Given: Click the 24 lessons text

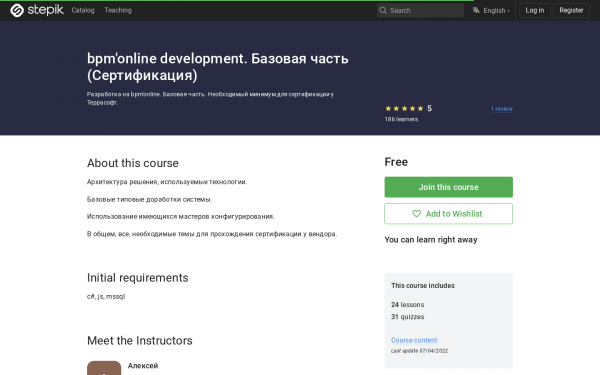Looking at the screenshot, I should (408, 305).
